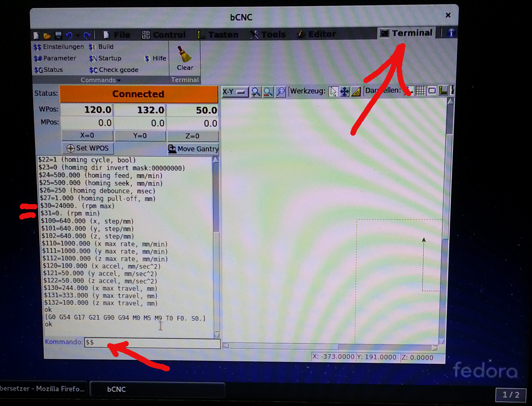
Task: Click the $# Parameter command
Action: [x=55, y=58]
